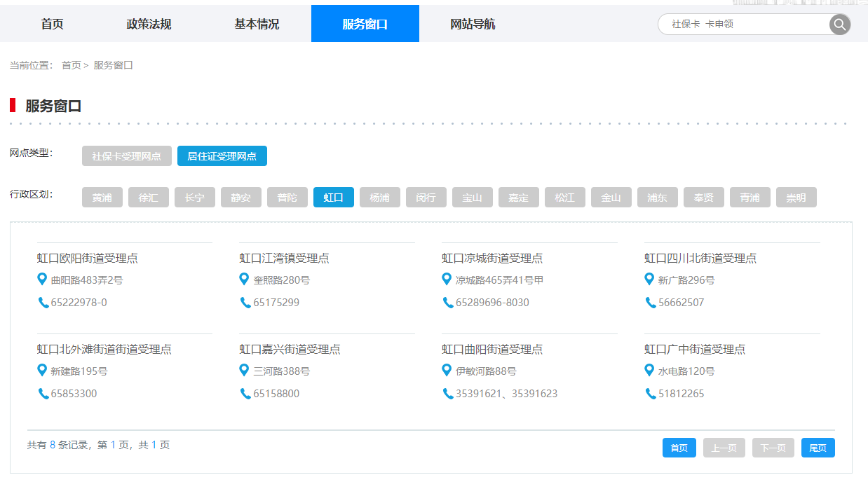Go to first page with 首页 pager button
The height and width of the screenshot is (496, 868).
tap(679, 448)
